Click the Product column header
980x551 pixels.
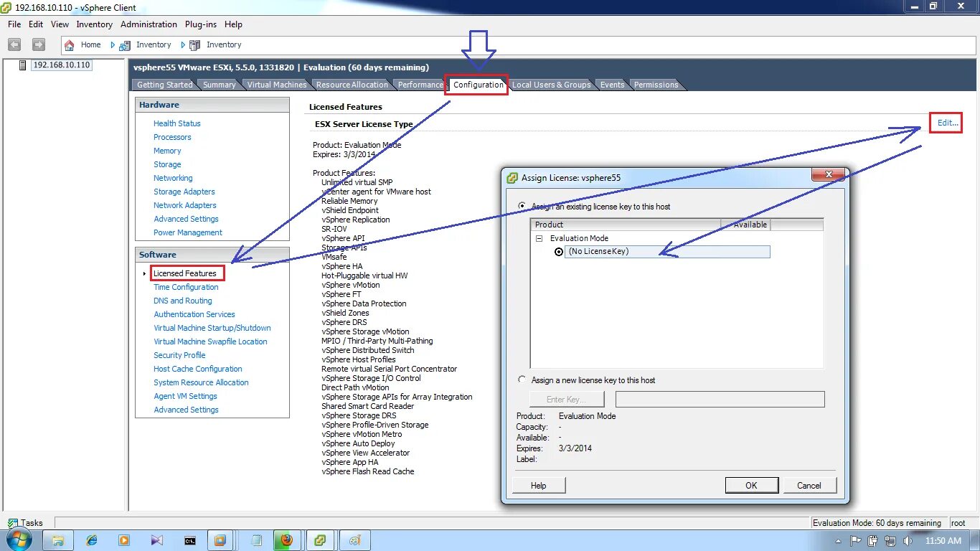coord(626,225)
